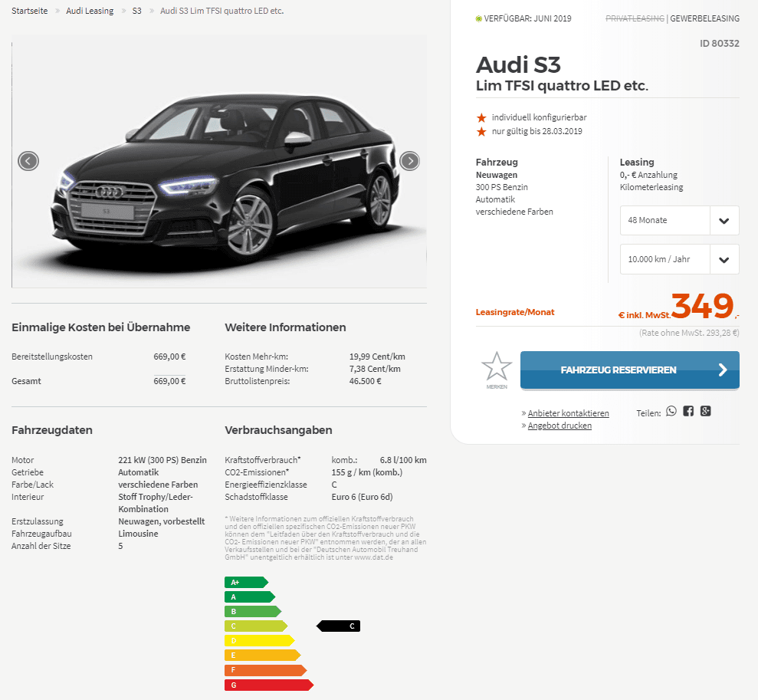Open the Anbieter kontaktieren link
The width and height of the screenshot is (758, 700).
tap(568, 413)
